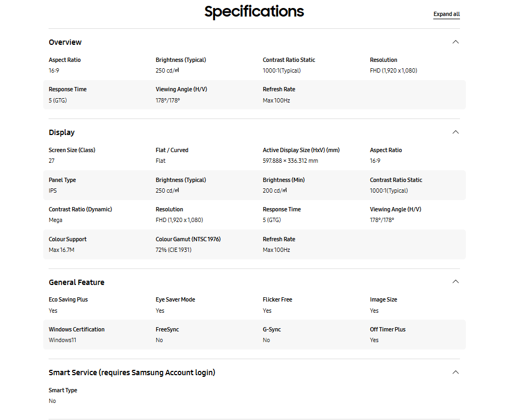Click the Display section heading
516x420 pixels.
coord(62,132)
